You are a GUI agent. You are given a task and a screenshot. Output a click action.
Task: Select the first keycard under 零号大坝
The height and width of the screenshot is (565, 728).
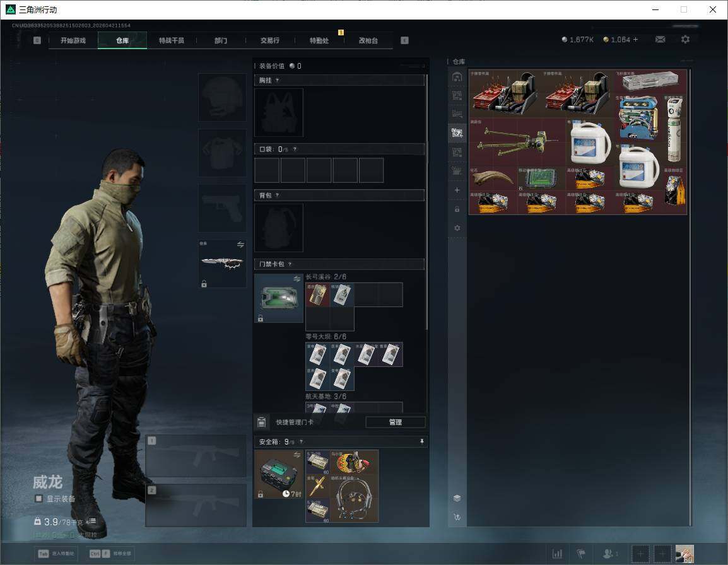coord(317,354)
